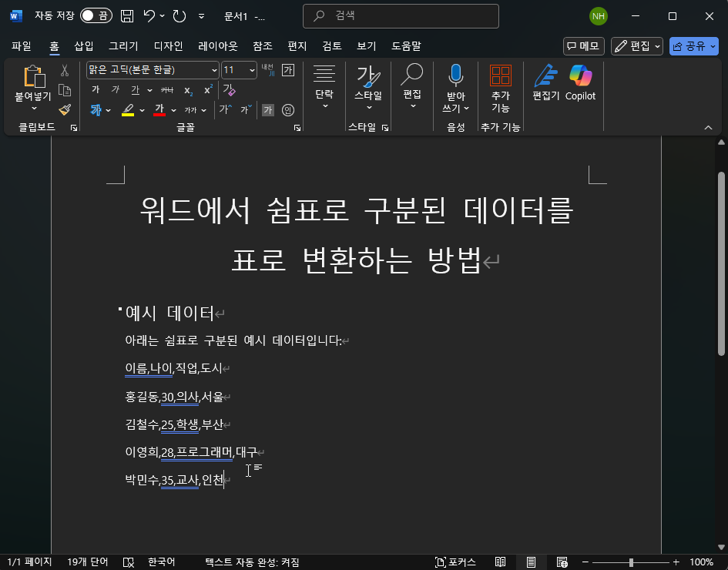Screen dimensions: 728x570
Task: Open comments with the 메모 button
Action: [583, 45]
